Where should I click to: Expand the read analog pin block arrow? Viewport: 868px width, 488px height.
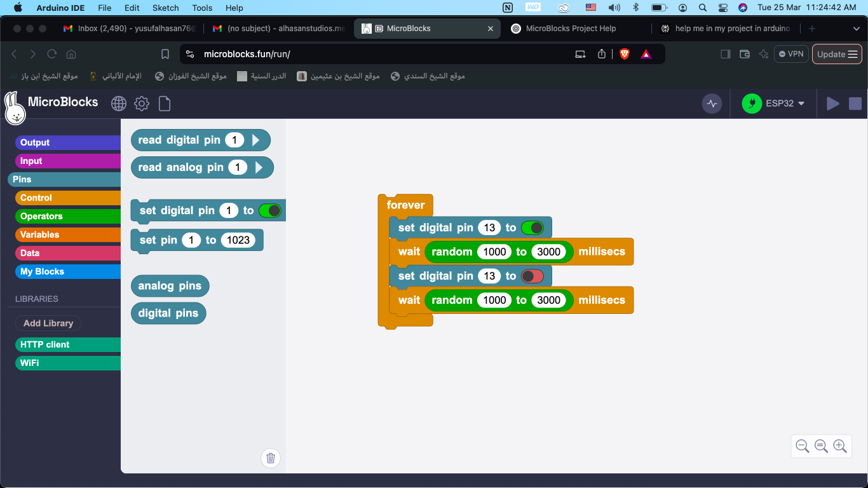[x=259, y=168]
